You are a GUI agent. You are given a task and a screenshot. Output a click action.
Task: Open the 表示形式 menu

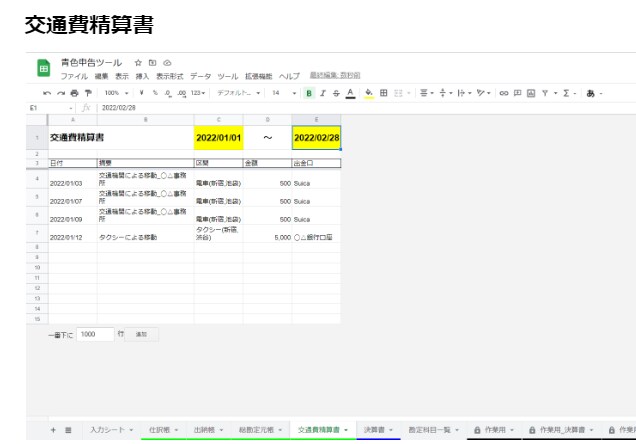170,76
